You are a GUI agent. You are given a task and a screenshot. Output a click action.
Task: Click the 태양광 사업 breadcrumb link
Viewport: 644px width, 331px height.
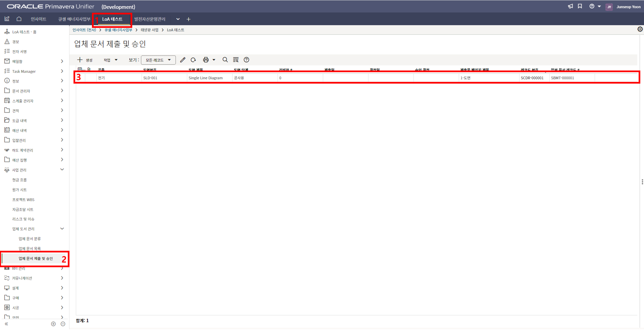pyautogui.click(x=149, y=30)
